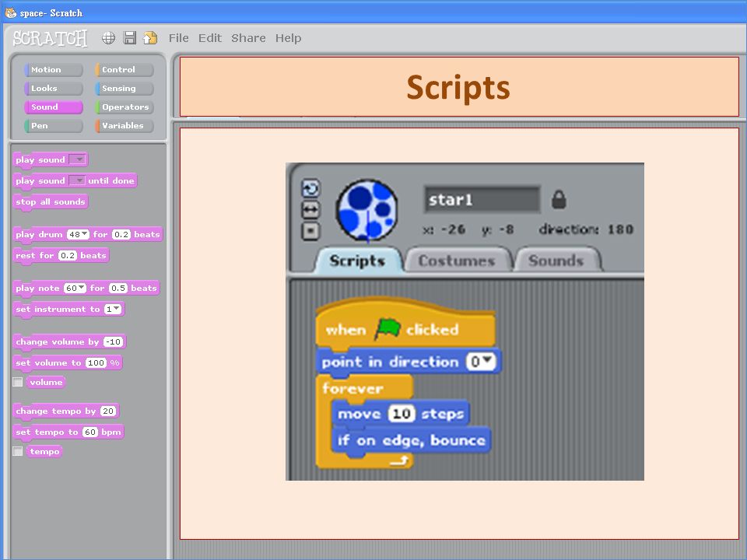
Task: Click the Scratch cat title bar icon
Action: pyautogui.click(x=10, y=13)
